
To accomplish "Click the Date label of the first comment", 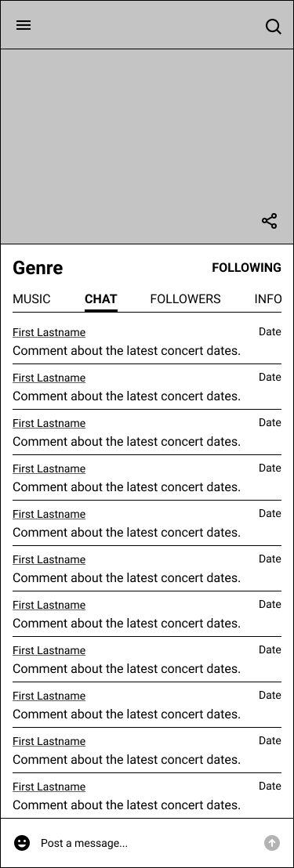I will 270,331.
